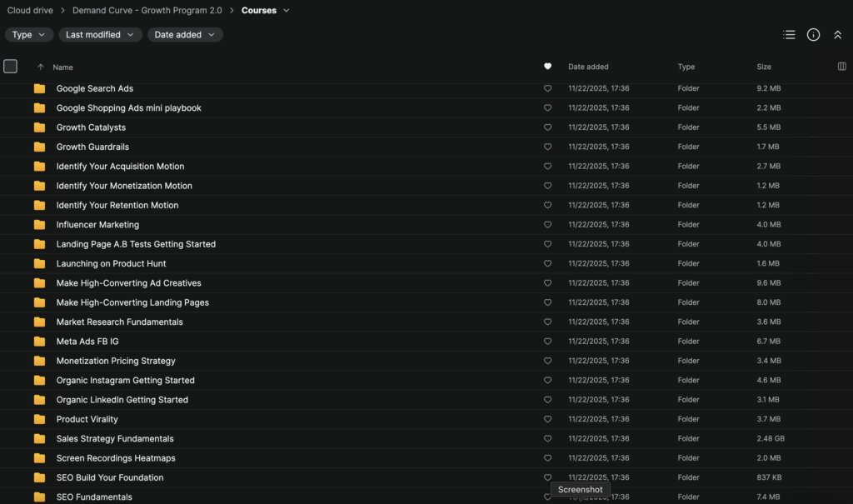Open column settings icon in header
853x504 pixels.
[x=841, y=67]
